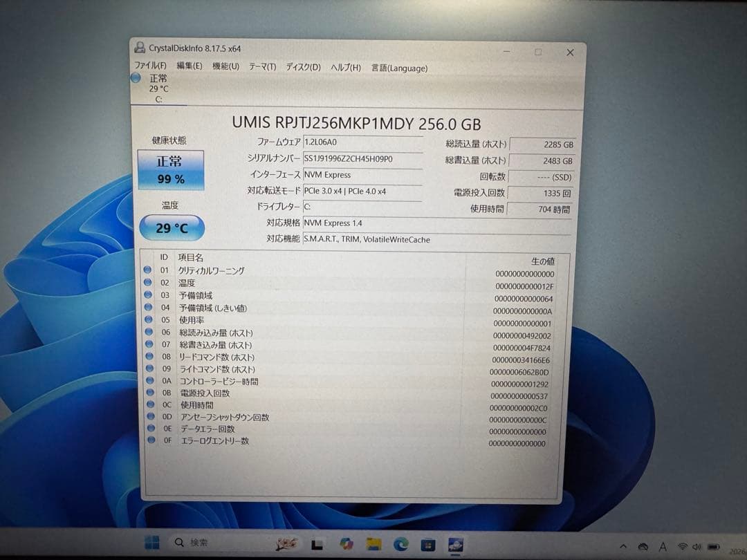Click raw value 0000000000012F
747x560 pixels.
coord(524,287)
